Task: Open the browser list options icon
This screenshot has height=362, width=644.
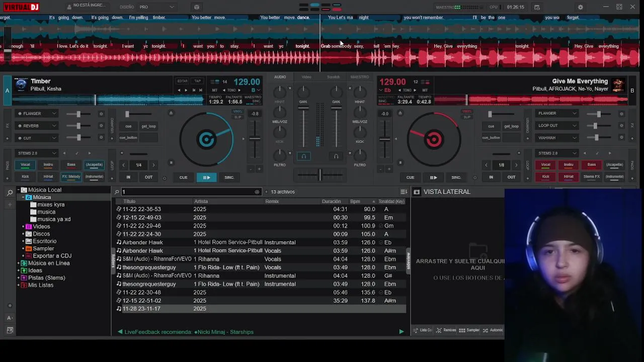Action: click(404, 192)
